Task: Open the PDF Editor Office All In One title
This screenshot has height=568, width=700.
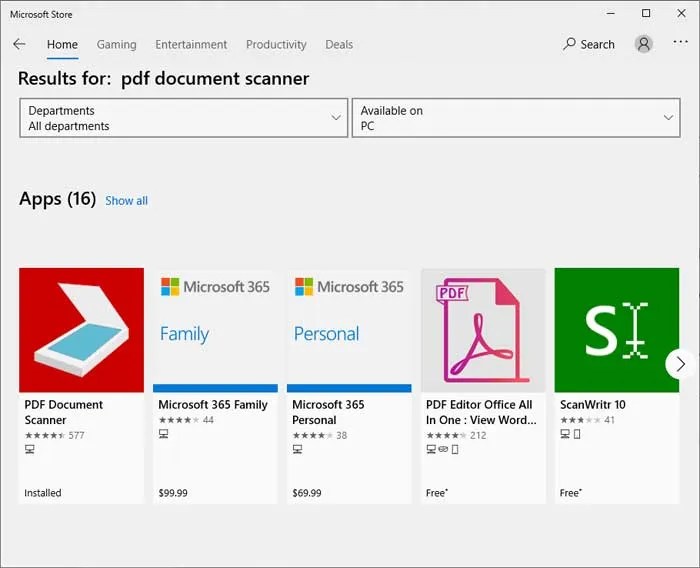Action: [x=481, y=412]
